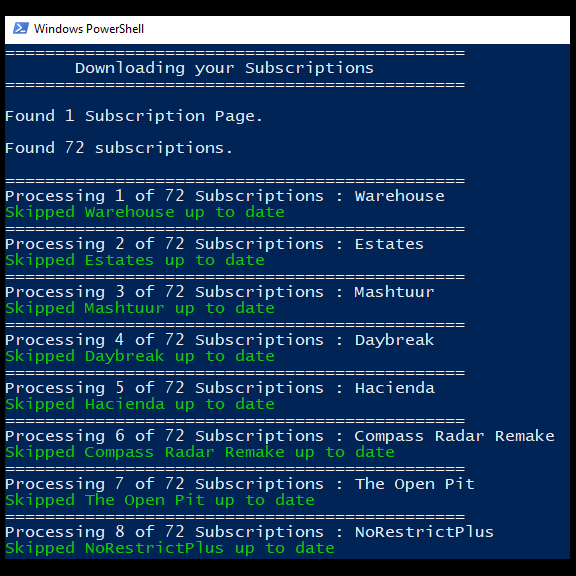Click 'Skipped Compass Radar Remake up to date'
Viewport: 576px width, 576px height.
tap(200, 452)
